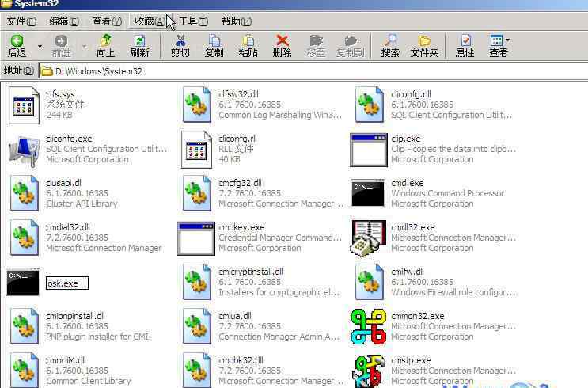Viewport: 588px width, 388px height.
Task: Click the file name clfs.sys
Action: 60,94
